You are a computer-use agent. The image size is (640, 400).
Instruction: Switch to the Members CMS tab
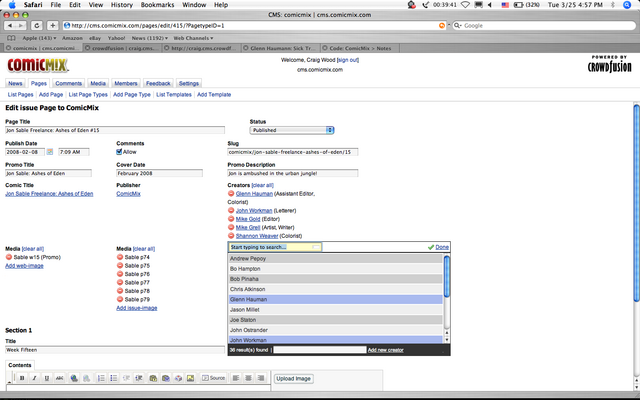[x=126, y=83]
